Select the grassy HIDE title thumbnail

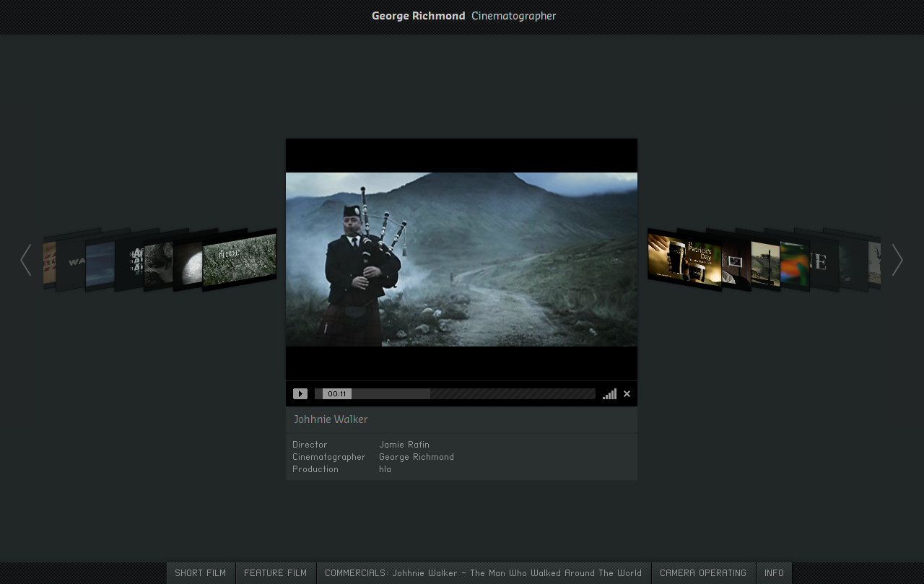pos(240,260)
